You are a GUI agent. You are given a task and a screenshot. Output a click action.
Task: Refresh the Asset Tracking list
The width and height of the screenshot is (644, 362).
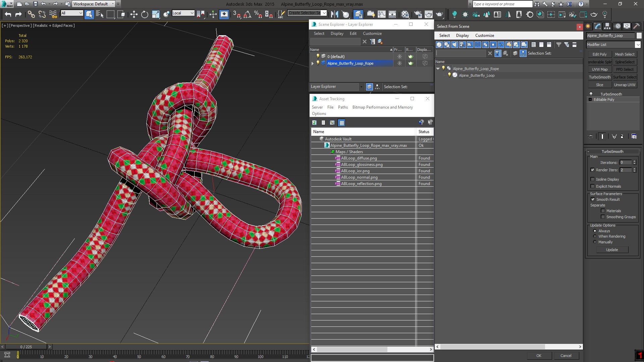(314, 123)
